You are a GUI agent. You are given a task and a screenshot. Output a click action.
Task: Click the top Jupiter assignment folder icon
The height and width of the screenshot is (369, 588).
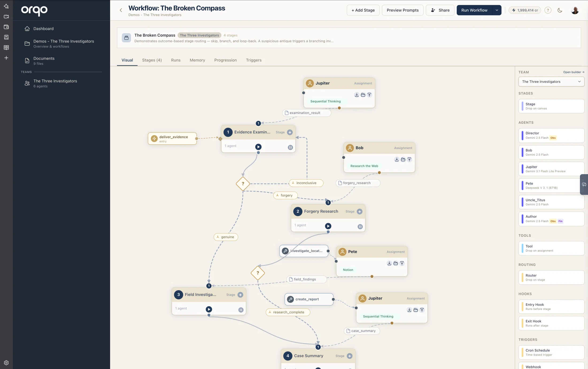point(363,95)
